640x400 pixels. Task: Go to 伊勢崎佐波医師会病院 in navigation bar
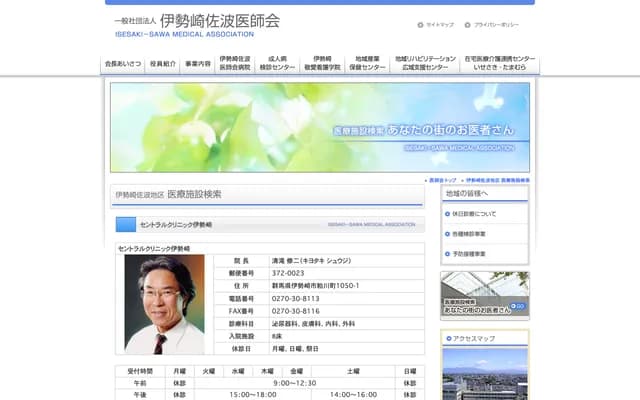tap(235, 63)
